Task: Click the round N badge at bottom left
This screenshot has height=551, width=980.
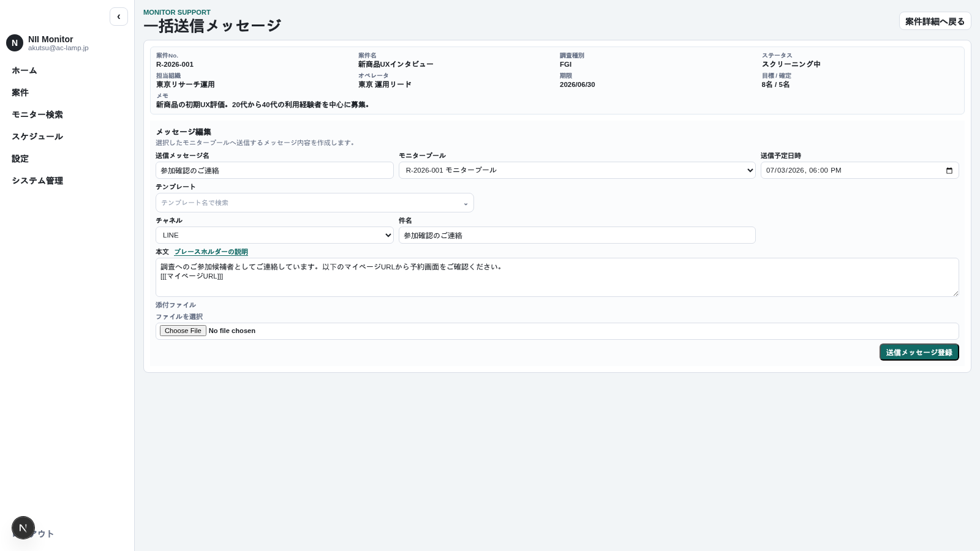Action: coord(23,528)
